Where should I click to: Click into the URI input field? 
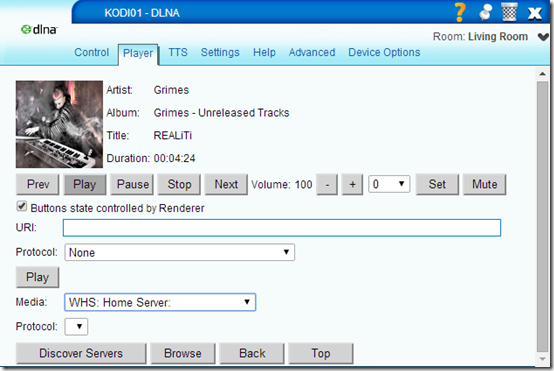282,228
